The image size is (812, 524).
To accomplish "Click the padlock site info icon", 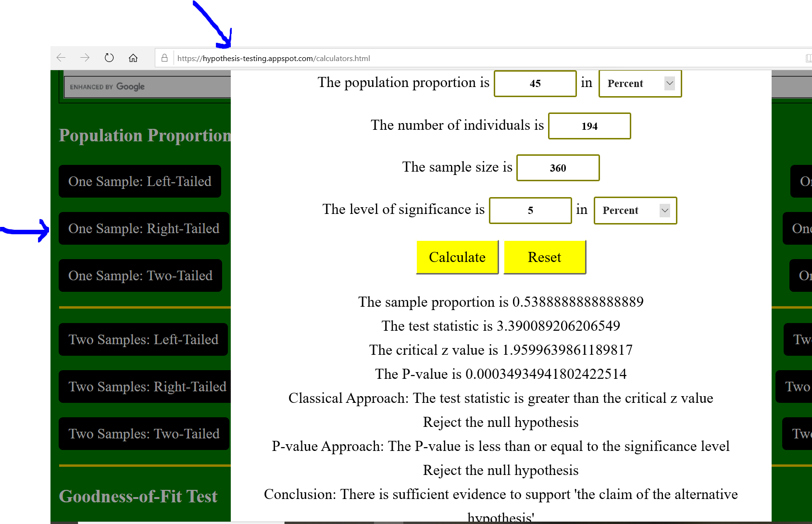I will click(164, 58).
